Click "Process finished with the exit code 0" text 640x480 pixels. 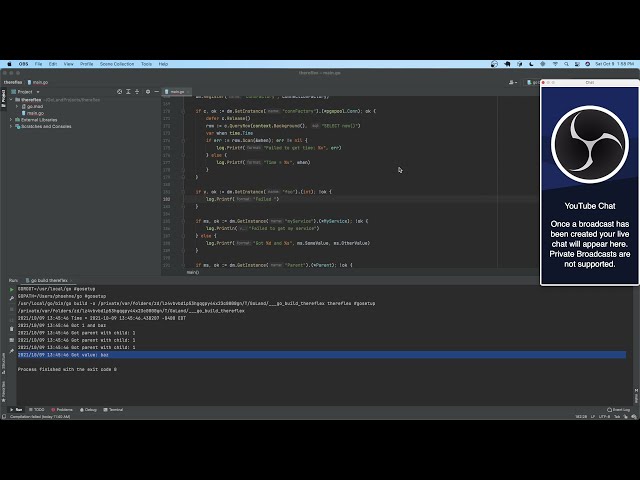67,369
